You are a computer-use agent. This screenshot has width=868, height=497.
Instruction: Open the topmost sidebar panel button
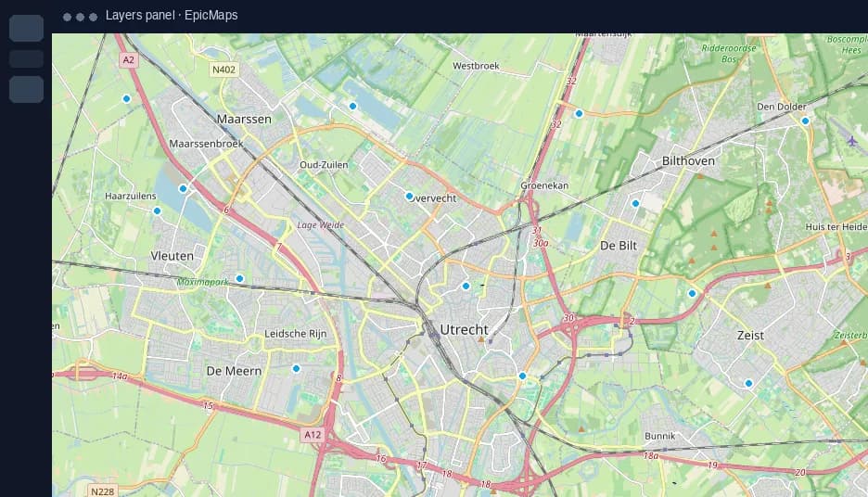(27, 28)
